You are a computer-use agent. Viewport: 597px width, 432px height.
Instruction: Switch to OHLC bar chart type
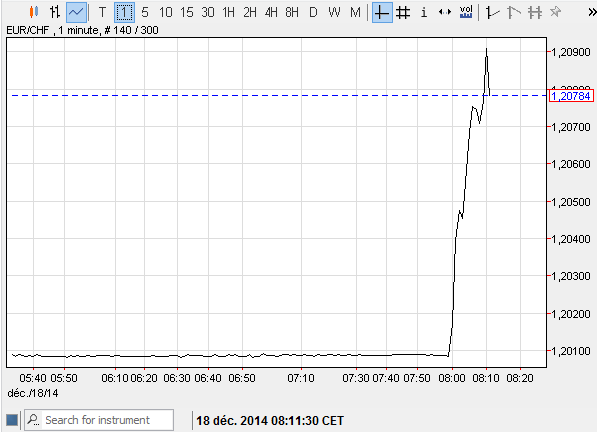point(55,12)
